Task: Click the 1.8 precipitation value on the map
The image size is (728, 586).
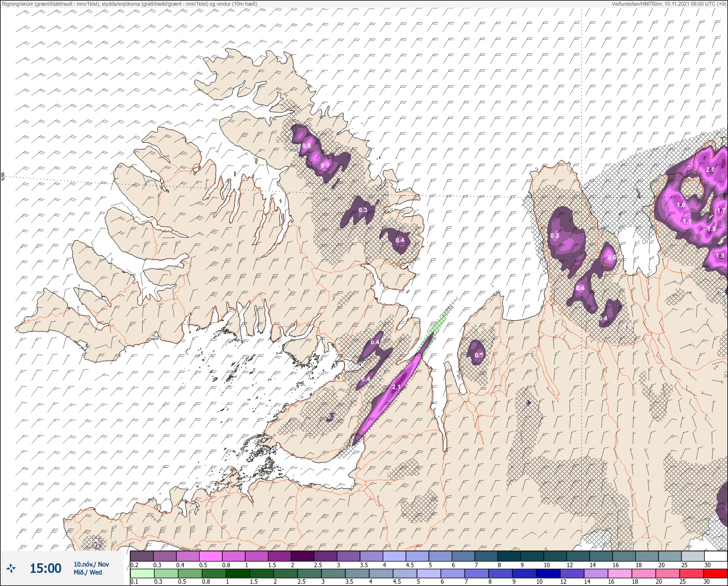Action: [712, 229]
